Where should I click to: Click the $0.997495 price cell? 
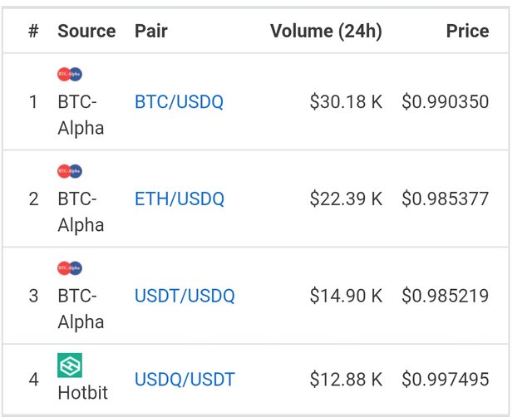click(x=446, y=379)
